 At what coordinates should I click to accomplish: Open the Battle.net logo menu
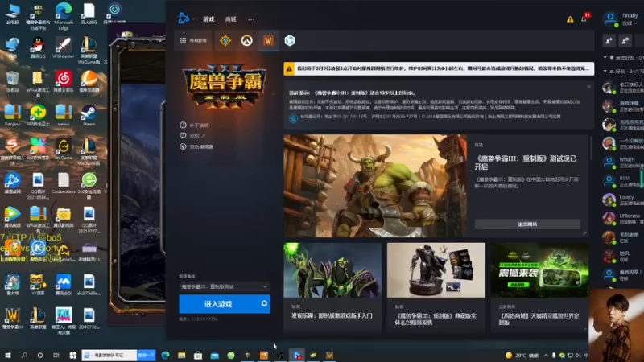[x=184, y=19]
